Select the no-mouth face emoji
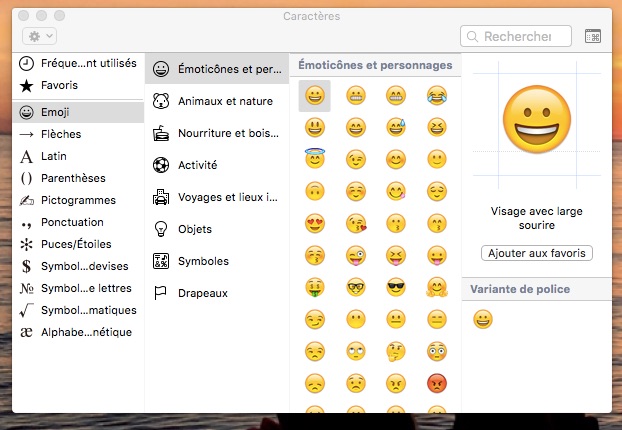 356,319
